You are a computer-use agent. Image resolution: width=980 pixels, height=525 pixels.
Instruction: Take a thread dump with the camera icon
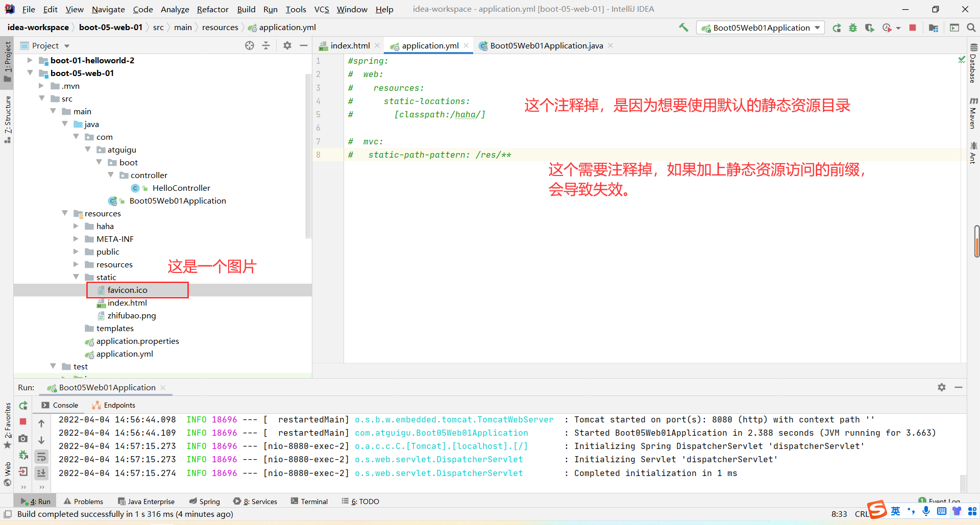coord(23,438)
